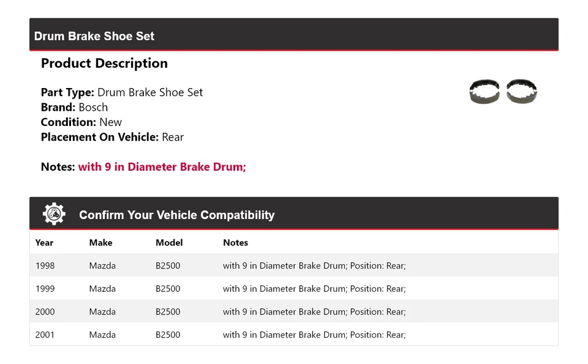The height and width of the screenshot is (364, 588).
Task: Click the Part Type line
Action: tap(121, 92)
